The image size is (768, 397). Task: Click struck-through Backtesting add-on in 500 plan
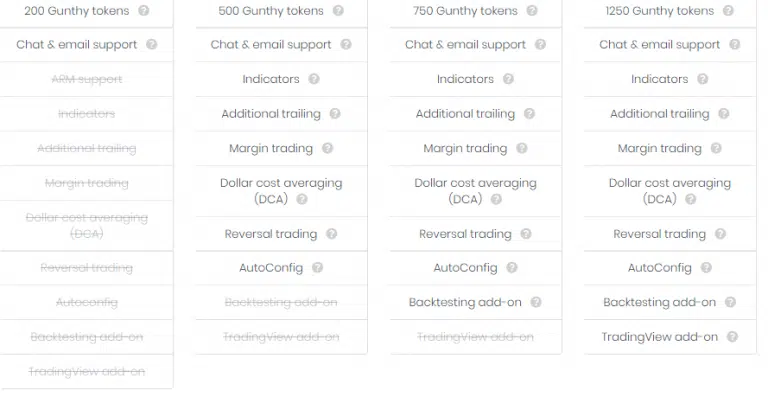pyautogui.click(x=281, y=302)
